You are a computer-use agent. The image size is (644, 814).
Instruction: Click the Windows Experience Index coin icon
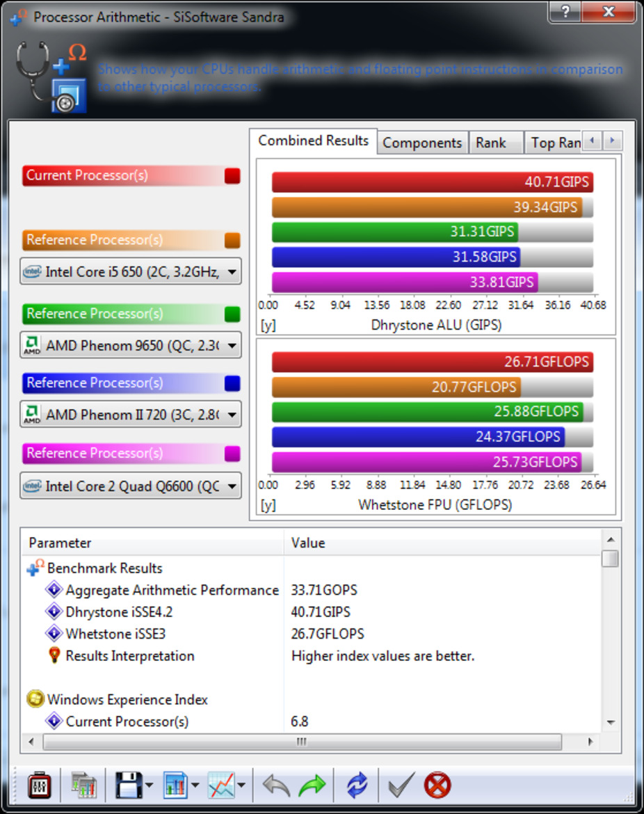coord(35,699)
